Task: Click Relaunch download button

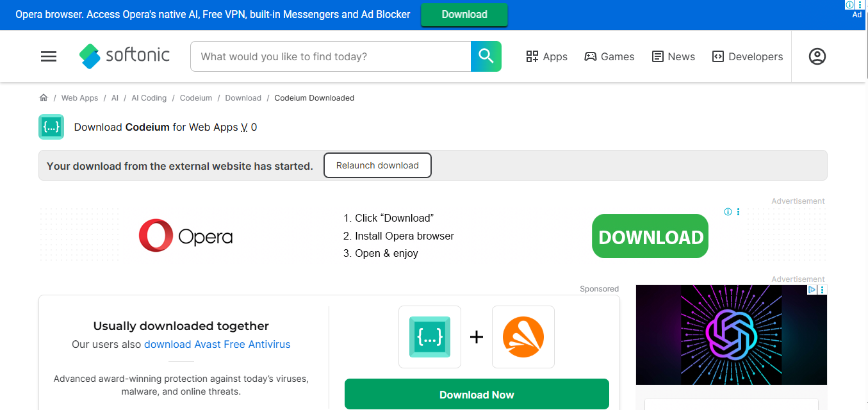Action: 377,165
